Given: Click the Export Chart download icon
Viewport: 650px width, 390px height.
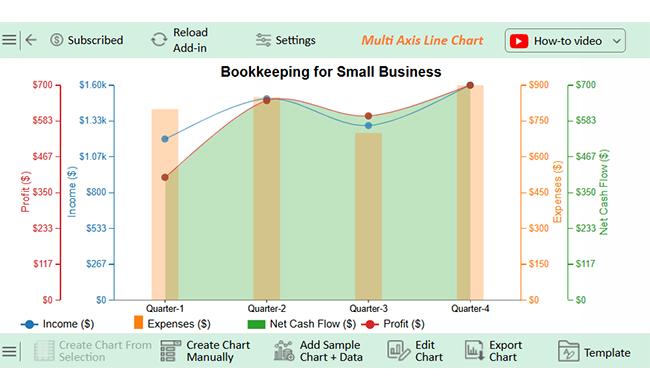Looking at the screenshot, I should coord(474,351).
